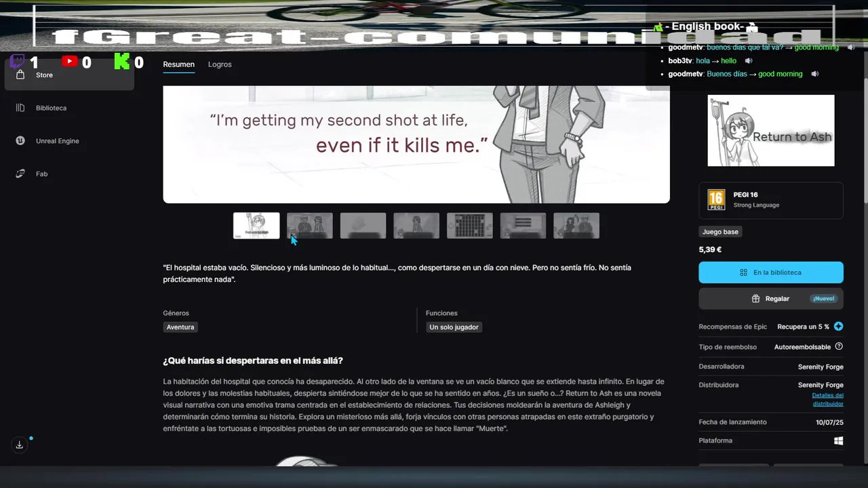Screen dimensions: 868x488
Task: Click the question mark icon next to Autoreembolsable
Action: 839,346
